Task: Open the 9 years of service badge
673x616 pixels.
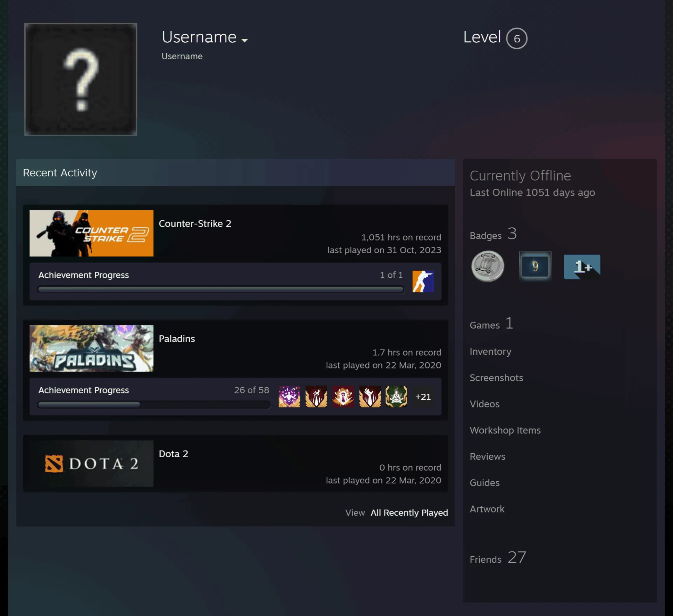Action: click(x=535, y=266)
